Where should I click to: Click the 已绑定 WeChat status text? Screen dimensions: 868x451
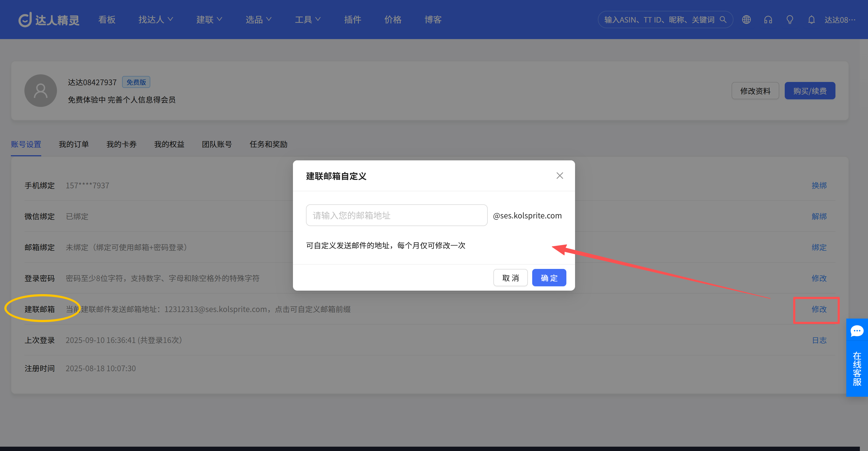point(77,216)
